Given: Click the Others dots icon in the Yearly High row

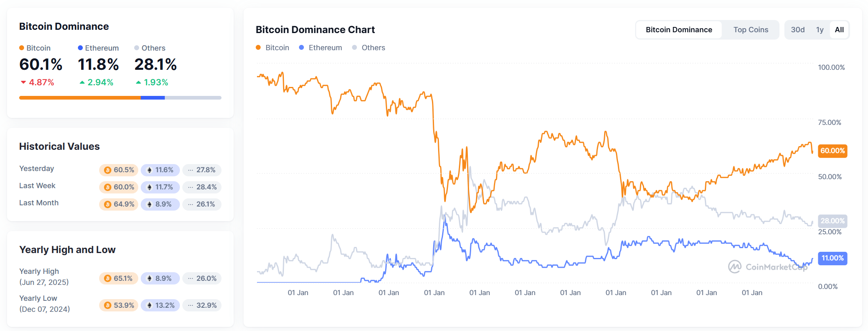Looking at the screenshot, I should [x=190, y=278].
